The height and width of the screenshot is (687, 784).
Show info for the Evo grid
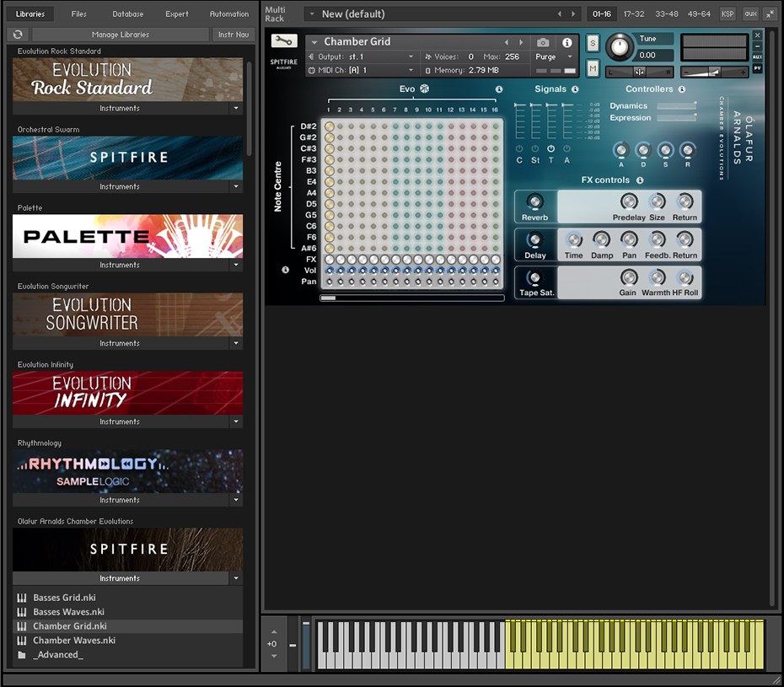click(499, 89)
